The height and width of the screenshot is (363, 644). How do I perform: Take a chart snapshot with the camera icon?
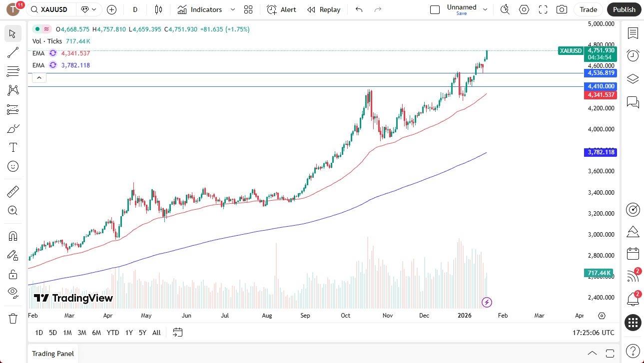pos(562,9)
